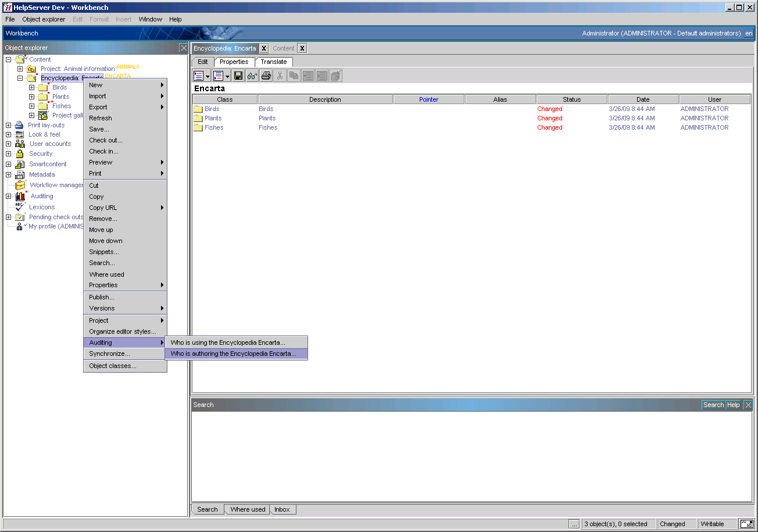Click the grayed-out move down toolbar icon
Image resolution: width=758 pixels, height=532 pixels.
322,76
